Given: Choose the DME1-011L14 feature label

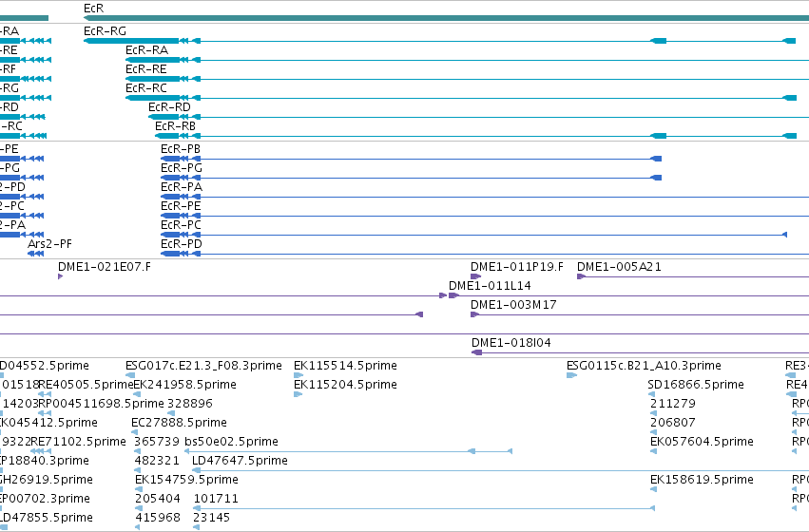Looking at the screenshot, I should tap(490, 286).
